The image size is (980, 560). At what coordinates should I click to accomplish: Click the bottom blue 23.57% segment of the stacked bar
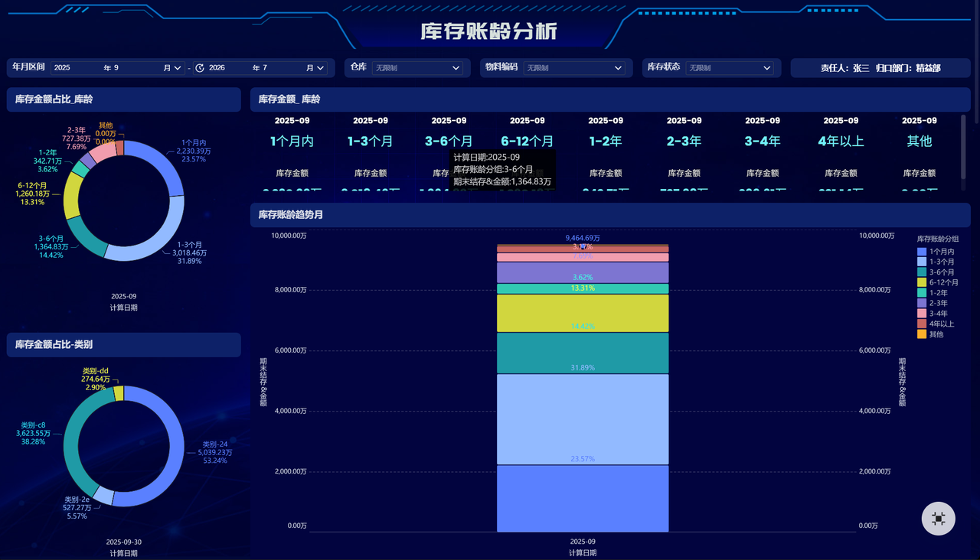coord(583,498)
